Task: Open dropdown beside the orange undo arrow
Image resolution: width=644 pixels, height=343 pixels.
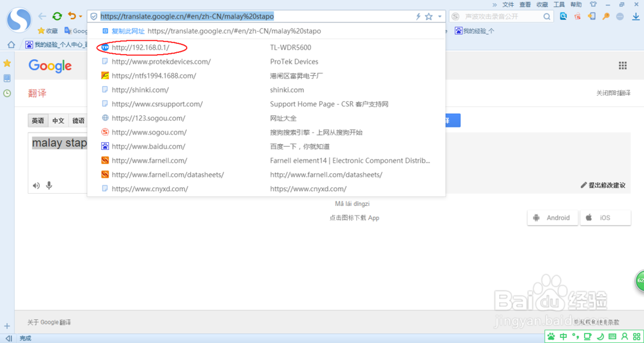Action: [80, 17]
